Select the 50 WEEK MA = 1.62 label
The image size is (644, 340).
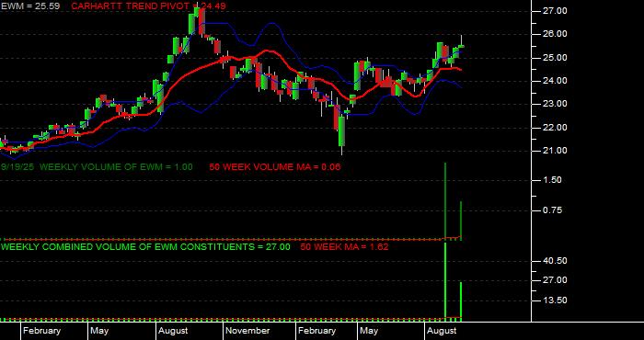(344, 247)
